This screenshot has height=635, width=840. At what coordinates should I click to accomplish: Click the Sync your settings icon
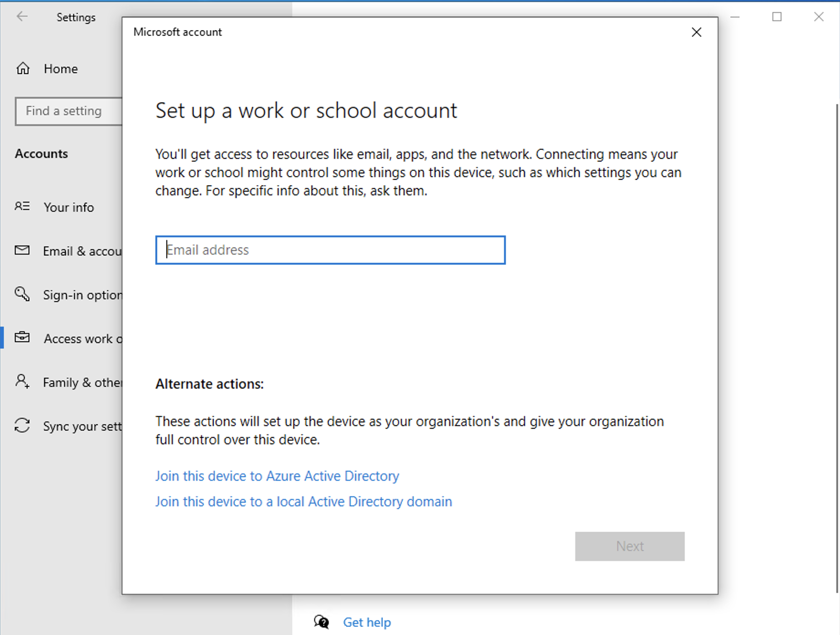pos(22,426)
